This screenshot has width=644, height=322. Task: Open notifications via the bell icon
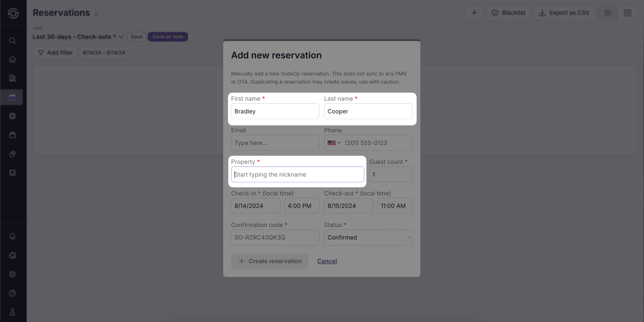(12, 236)
